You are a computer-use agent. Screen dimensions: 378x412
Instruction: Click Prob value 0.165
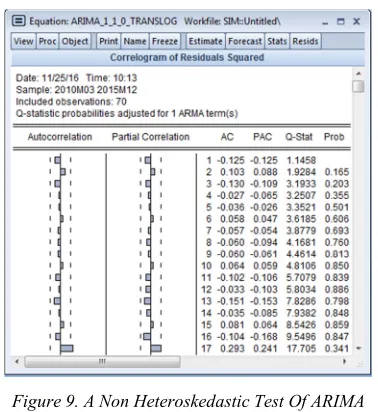point(337,172)
